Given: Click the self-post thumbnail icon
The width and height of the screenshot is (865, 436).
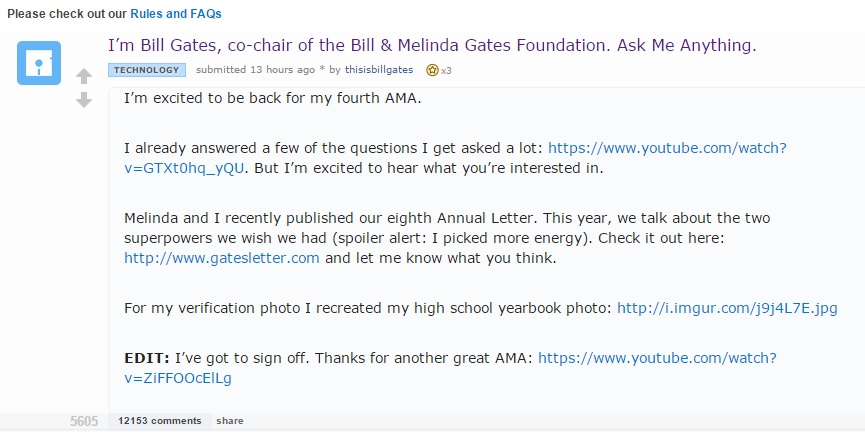Looking at the screenshot, I should point(39,63).
